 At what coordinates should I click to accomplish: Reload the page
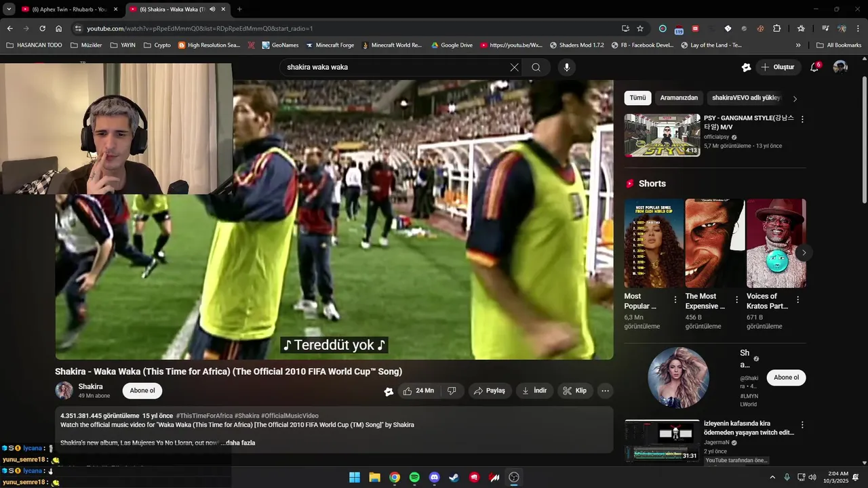point(42,28)
